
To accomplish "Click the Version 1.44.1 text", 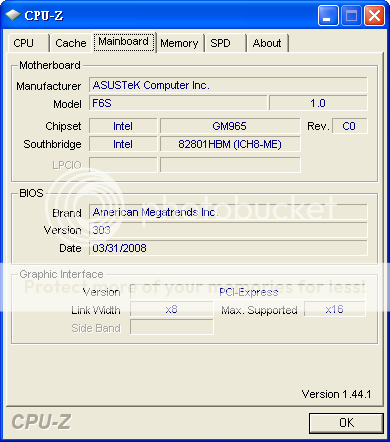I will [336, 394].
